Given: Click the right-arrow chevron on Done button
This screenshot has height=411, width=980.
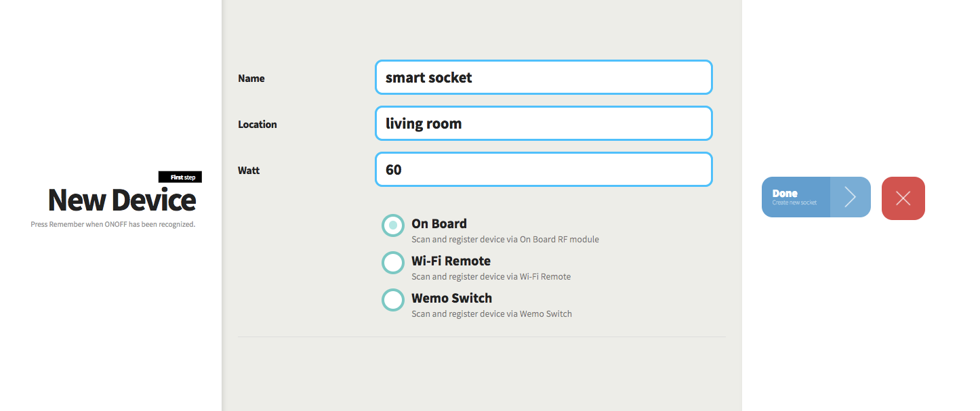Looking at the screenshot, I should click(850, 197).
